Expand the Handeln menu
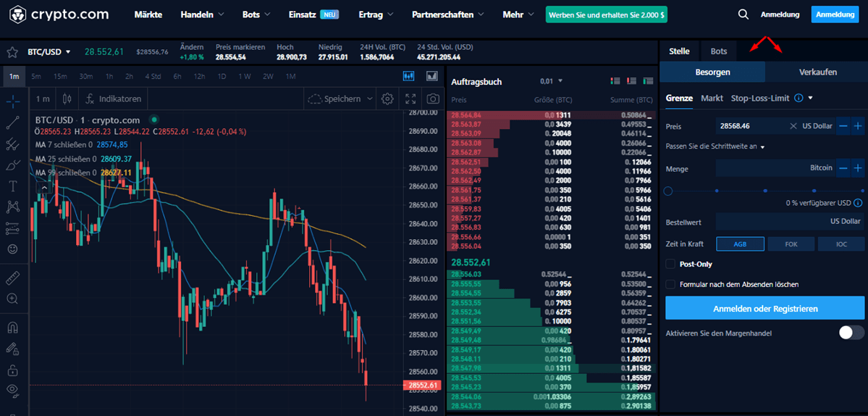 pos(202,14)
